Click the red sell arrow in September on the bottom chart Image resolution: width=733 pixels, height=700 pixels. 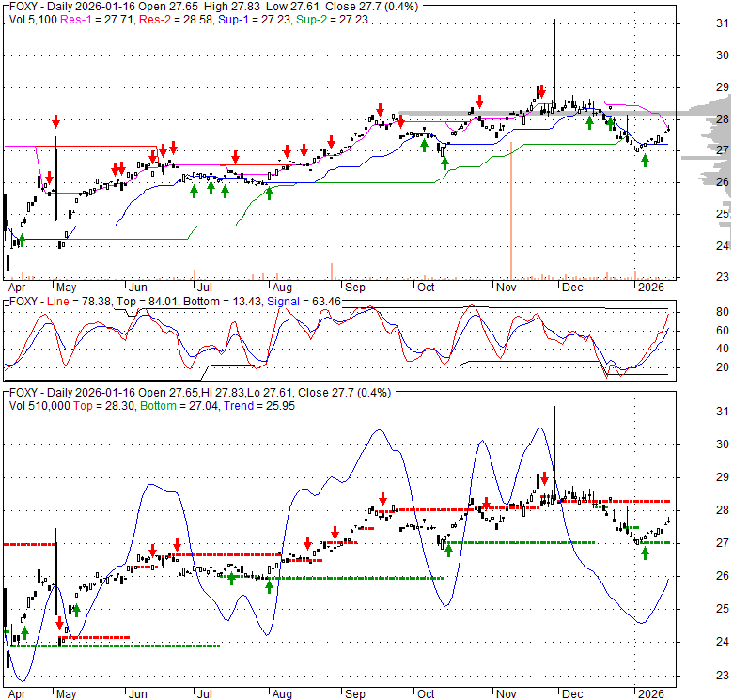pos(382,498)
